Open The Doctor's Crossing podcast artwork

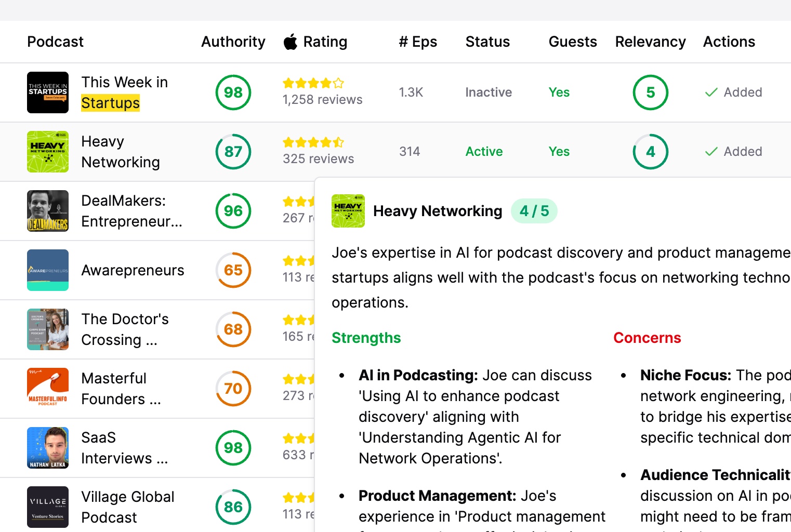pyautogui.click(x=48, y=329)
